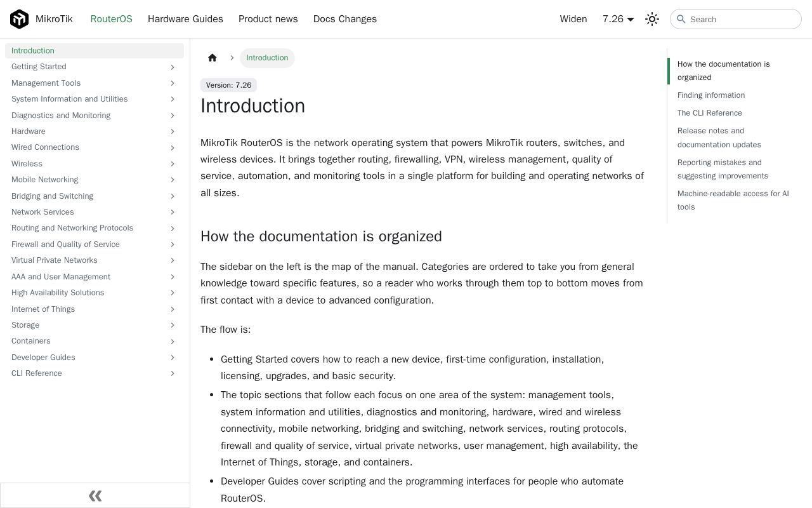
Task: Select Introduction in the sidebar
Action: click(95, 51)
